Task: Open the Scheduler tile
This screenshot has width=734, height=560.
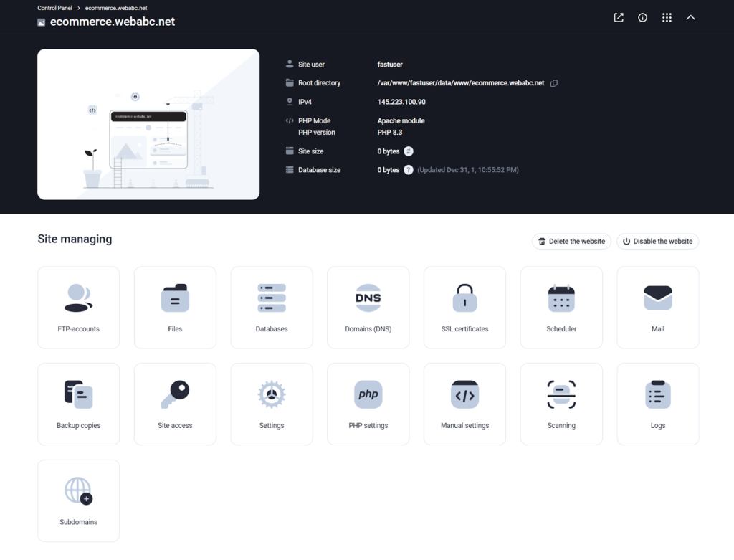Action: (x=561, y=308)
